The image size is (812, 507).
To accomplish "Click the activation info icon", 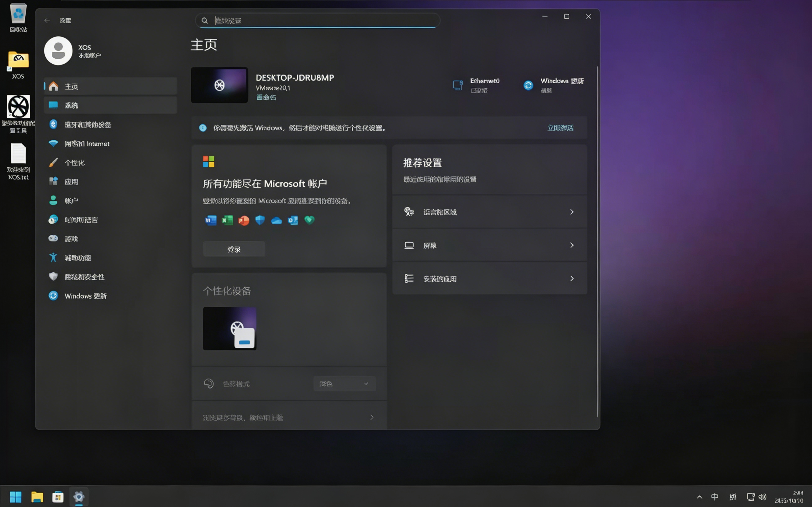I will pyautogui.click(x=203, y=128).
